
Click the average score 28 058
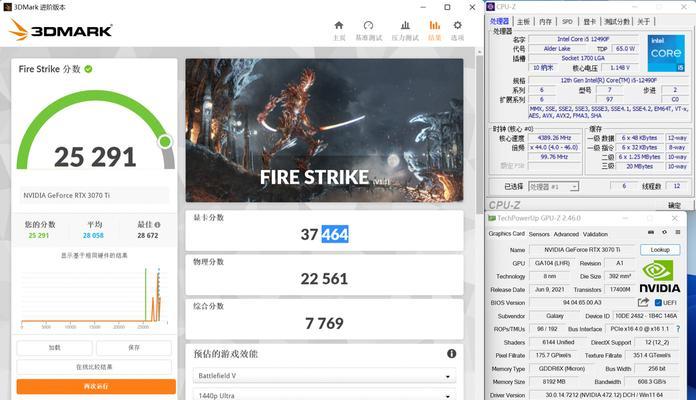pos(93,235)
